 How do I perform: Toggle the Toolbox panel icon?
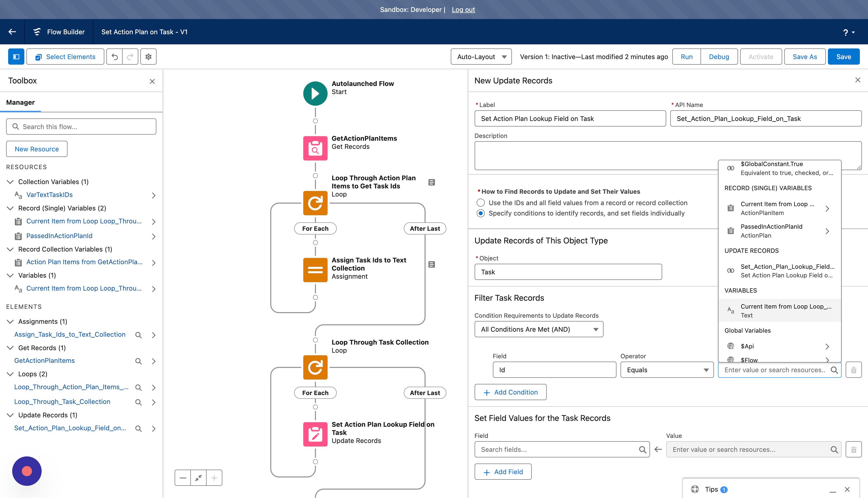16,57
